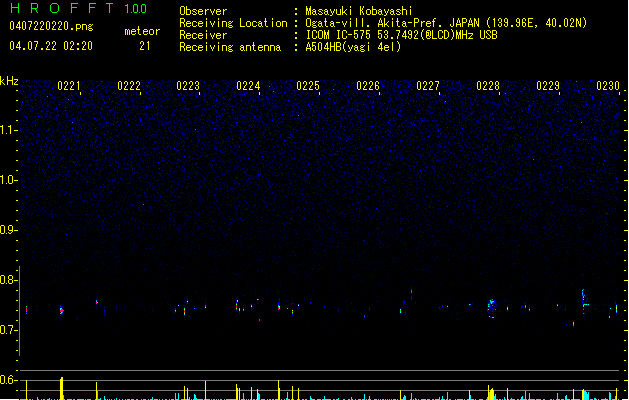The width and height of the screenshot is (629, 400).
Task: Click the 0228 time marker
Action: pyautogui.click(x=488, y=86)
